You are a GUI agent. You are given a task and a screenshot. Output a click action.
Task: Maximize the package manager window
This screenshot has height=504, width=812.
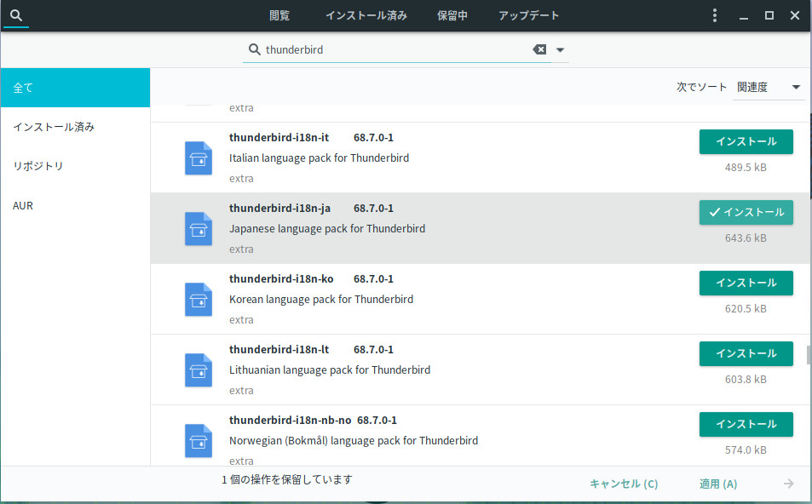[769, 15]
